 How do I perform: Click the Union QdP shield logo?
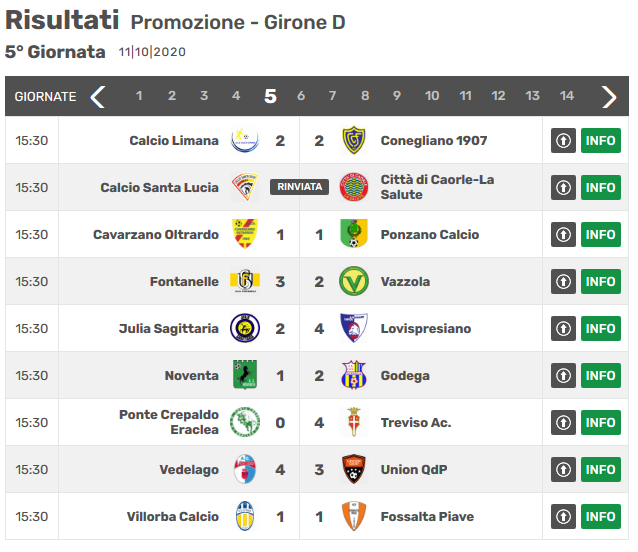[x=354, y=469]
